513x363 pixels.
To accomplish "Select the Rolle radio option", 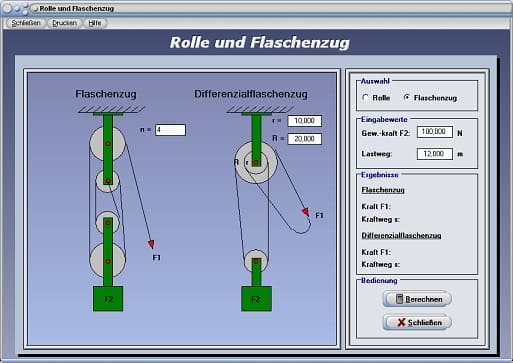I will [376, 98].
